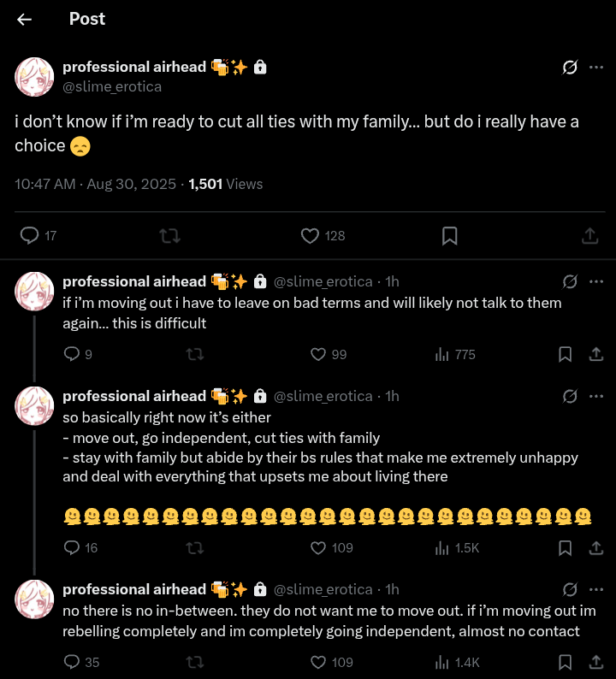Open more options on the 'no in-between' reply

pos(596,589)
